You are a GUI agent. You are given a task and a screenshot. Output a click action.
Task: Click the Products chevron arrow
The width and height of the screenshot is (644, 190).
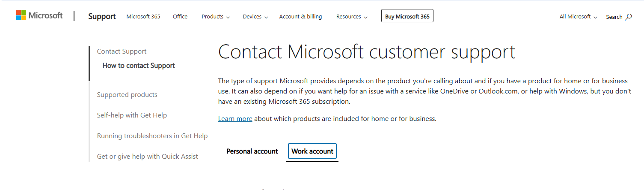[228, 17]
